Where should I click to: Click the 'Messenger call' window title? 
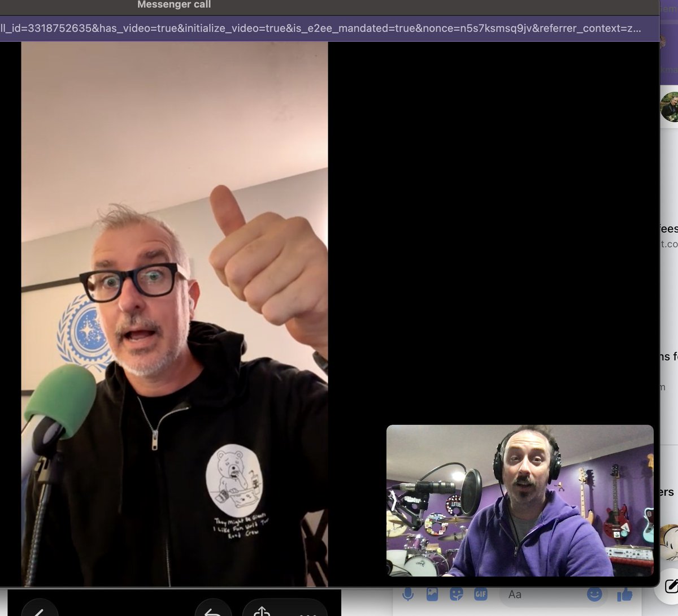(x=174, y=5)
